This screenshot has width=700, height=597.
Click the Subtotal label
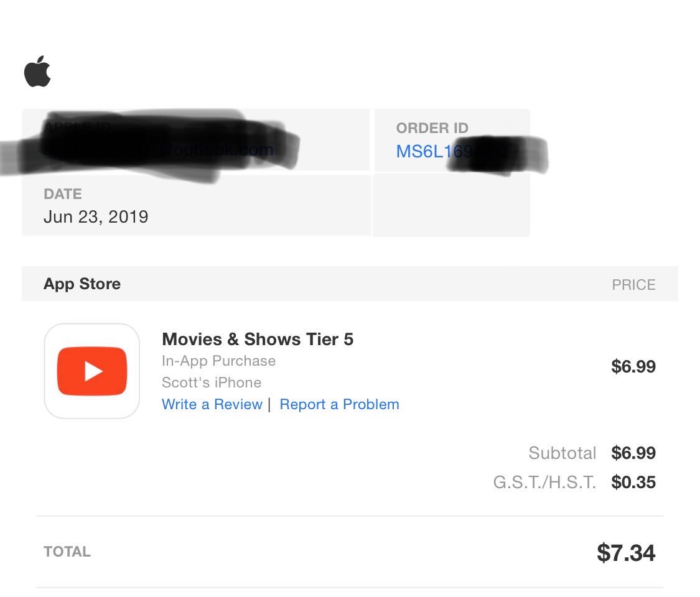(x=562, y=453)
